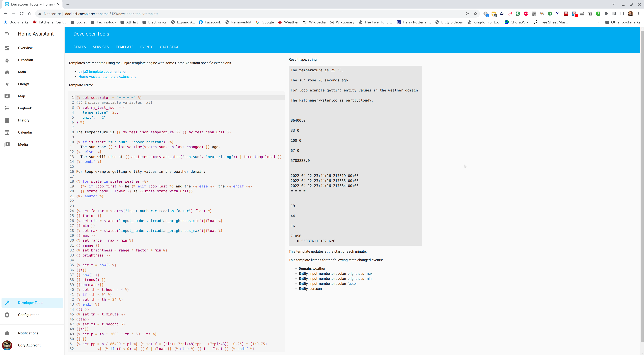Switch to the EVENTS tab
The image size is (644, 355).
point(147,47)
